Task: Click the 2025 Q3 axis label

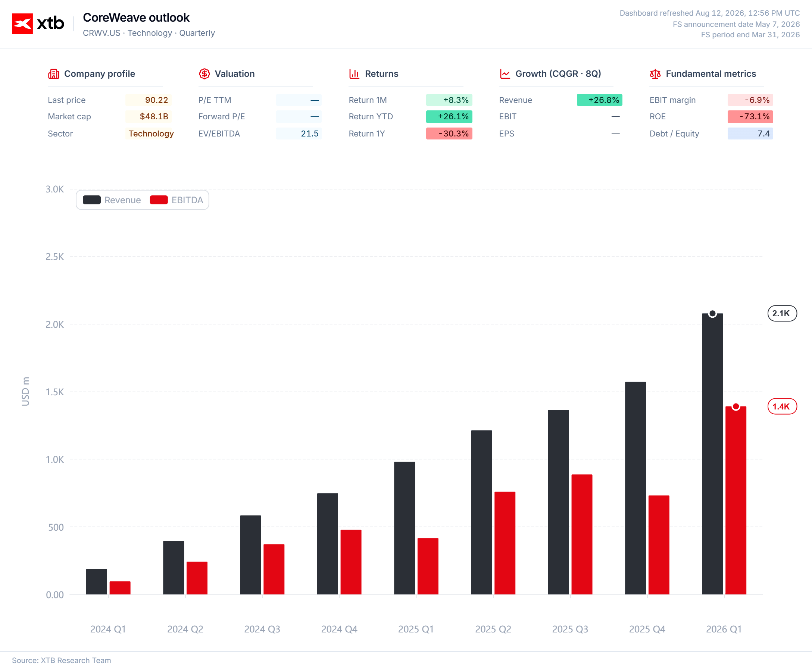Action: point(570,629)
